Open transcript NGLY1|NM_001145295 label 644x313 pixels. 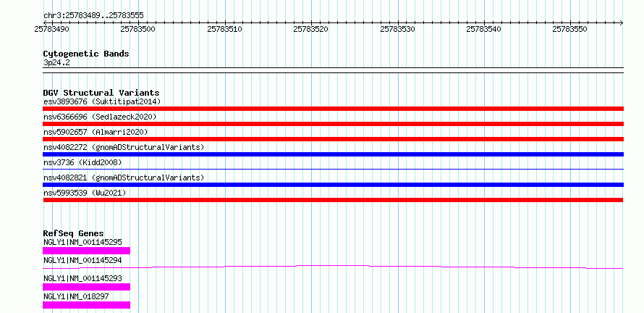click(x=82, y=242)
